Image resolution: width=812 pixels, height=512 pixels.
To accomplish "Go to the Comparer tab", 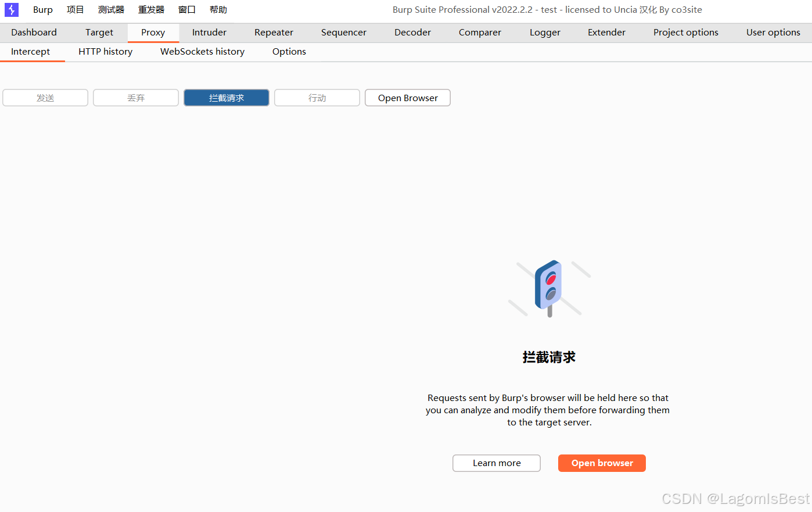I will pyautogui.click(x=480, y=33).
